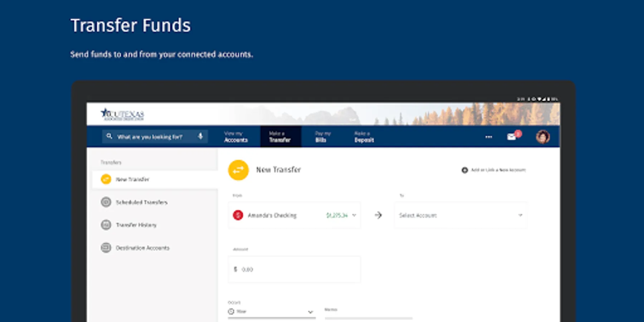
Task: Open the View my Accounts tab
Action: point(236,137)
